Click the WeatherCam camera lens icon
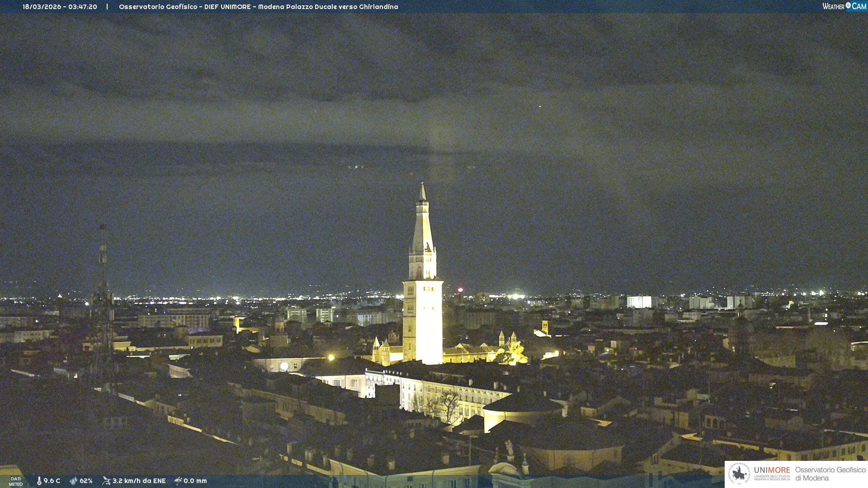868x488 pixels. click(848, 5)
